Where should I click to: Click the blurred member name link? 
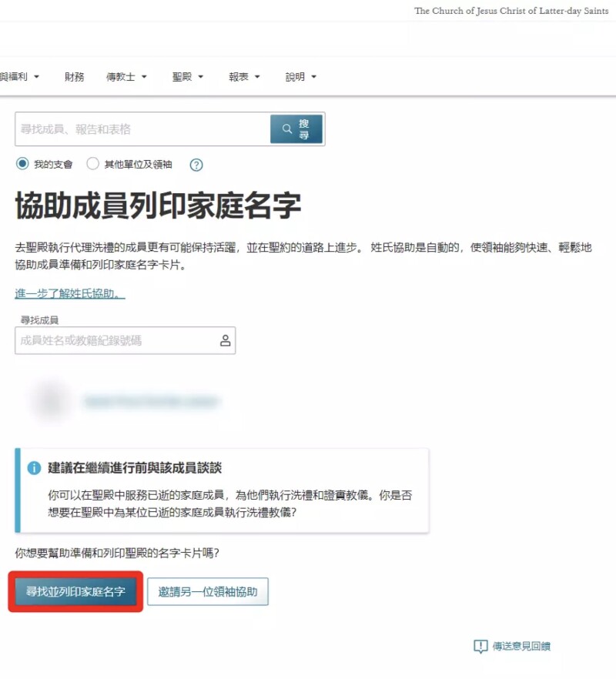coord(151,402)
